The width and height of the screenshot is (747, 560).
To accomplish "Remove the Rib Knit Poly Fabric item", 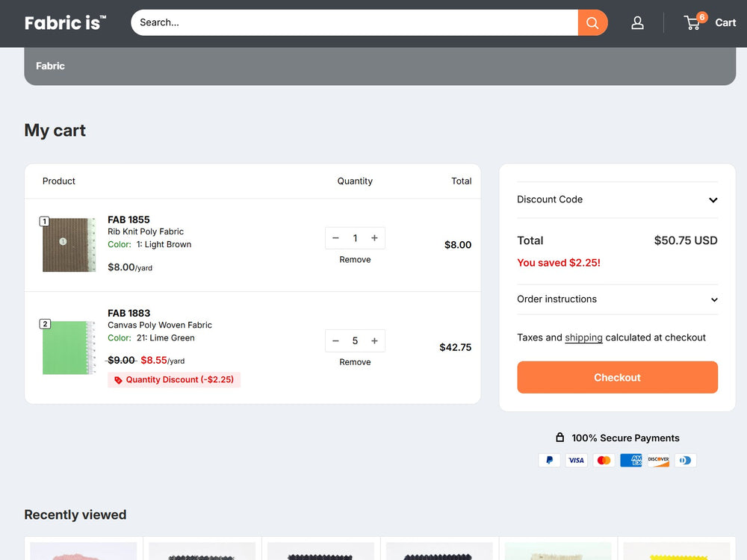I will click(355, 260).
